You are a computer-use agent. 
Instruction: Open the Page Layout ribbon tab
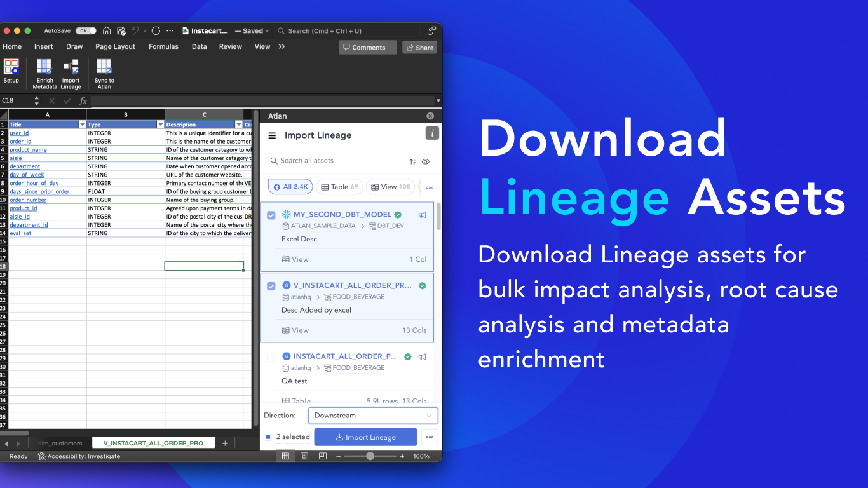[116, 46]
